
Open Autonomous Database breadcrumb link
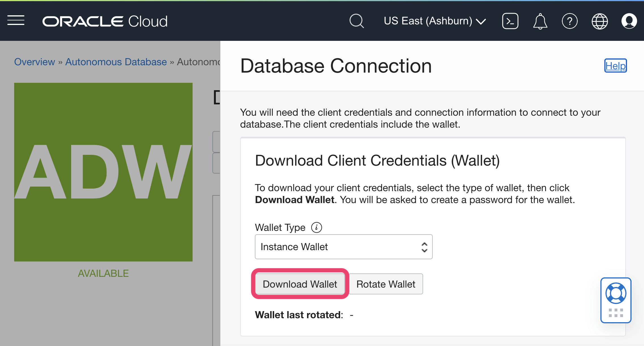point(116,62)
